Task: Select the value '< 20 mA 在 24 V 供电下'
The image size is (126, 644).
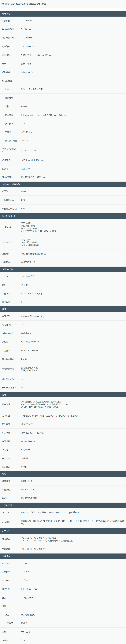Action: point(32,294)
